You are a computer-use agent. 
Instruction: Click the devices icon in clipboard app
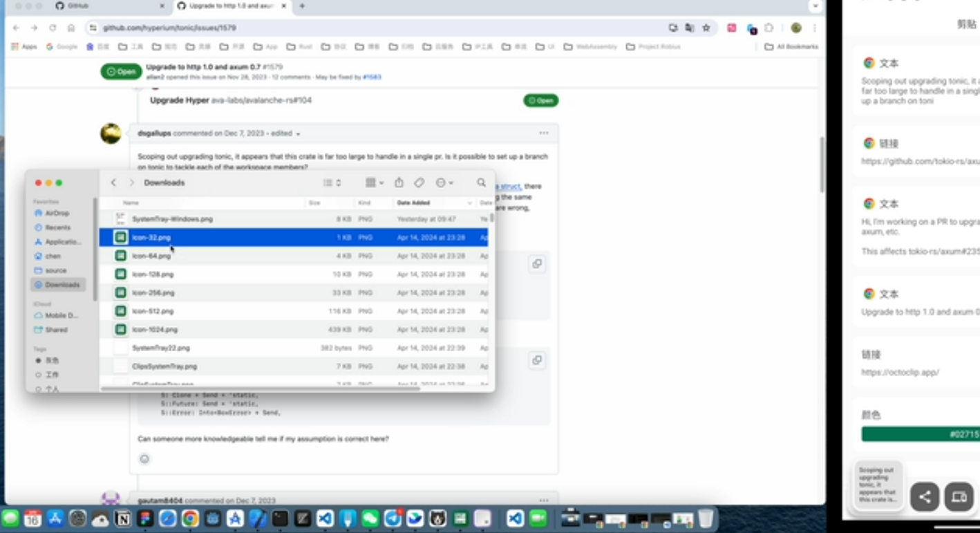(x=959, y=496)
